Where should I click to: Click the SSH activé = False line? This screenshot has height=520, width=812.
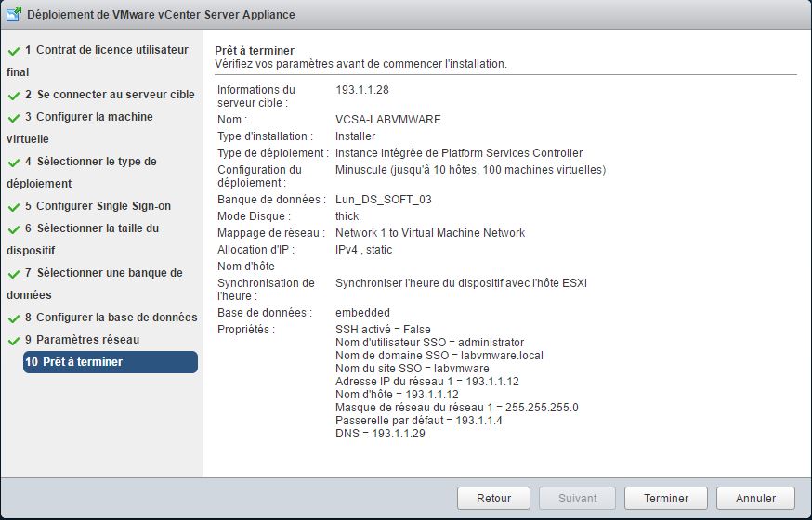(383, 329)
